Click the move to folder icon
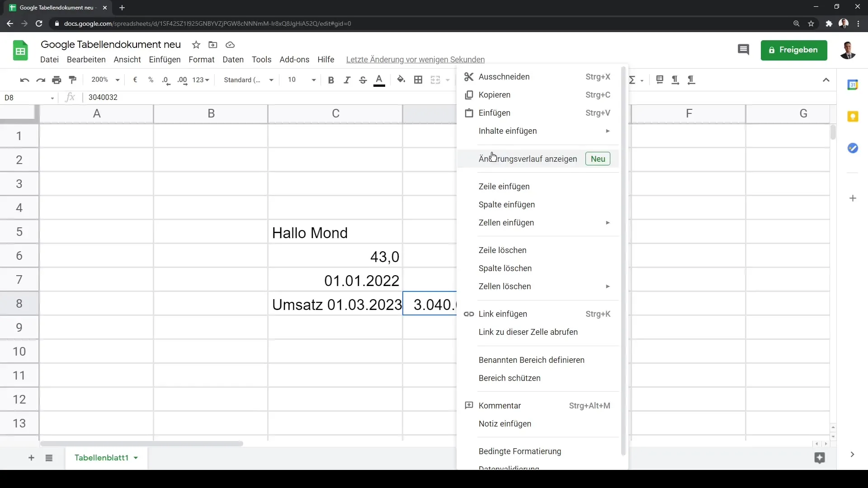Screen dimensions: 868x488 213,45
